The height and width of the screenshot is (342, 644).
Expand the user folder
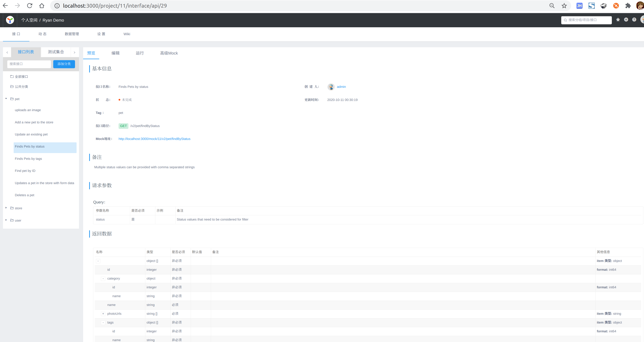[6, 220]
